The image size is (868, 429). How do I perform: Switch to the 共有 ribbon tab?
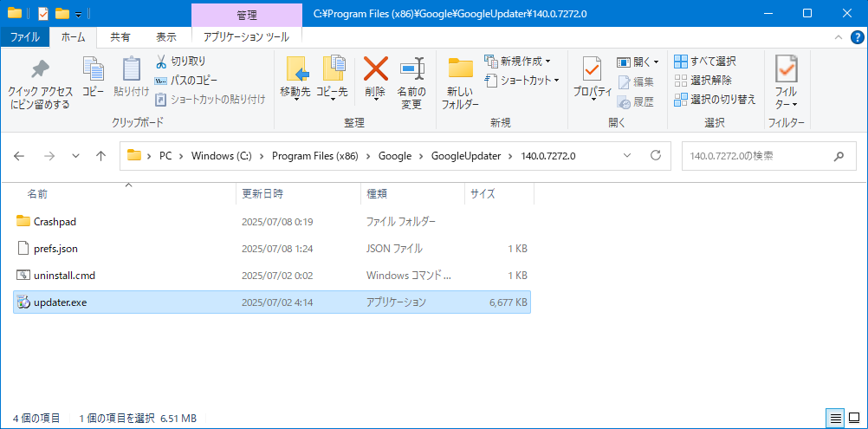(120, 37)
